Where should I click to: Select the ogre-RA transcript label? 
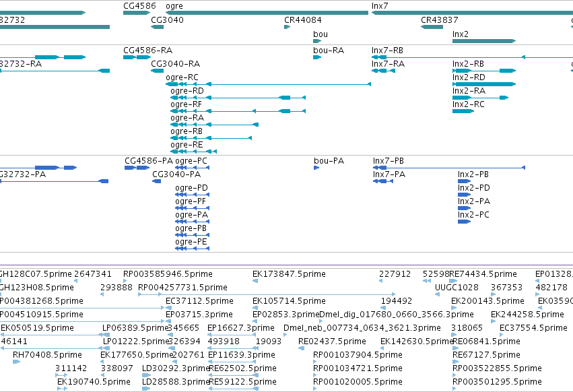tap(187, 118)
